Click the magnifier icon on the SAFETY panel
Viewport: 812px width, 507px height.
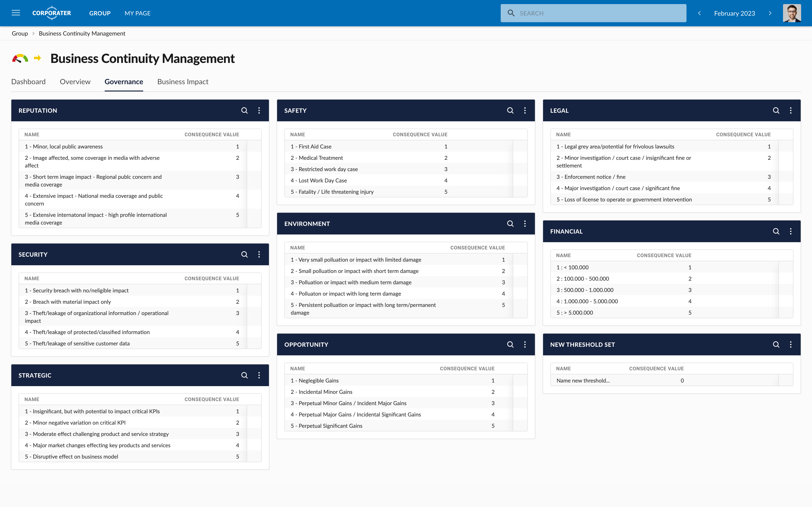click(x=510, y=110)
